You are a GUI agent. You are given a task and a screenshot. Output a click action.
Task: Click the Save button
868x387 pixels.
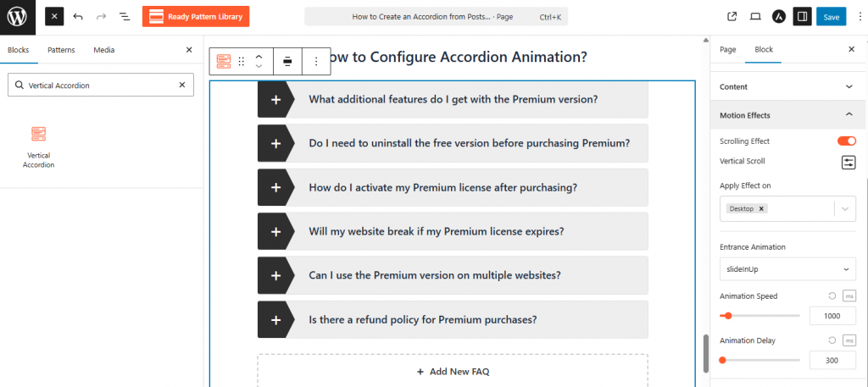pyautogui.click(x=831, y=17)
